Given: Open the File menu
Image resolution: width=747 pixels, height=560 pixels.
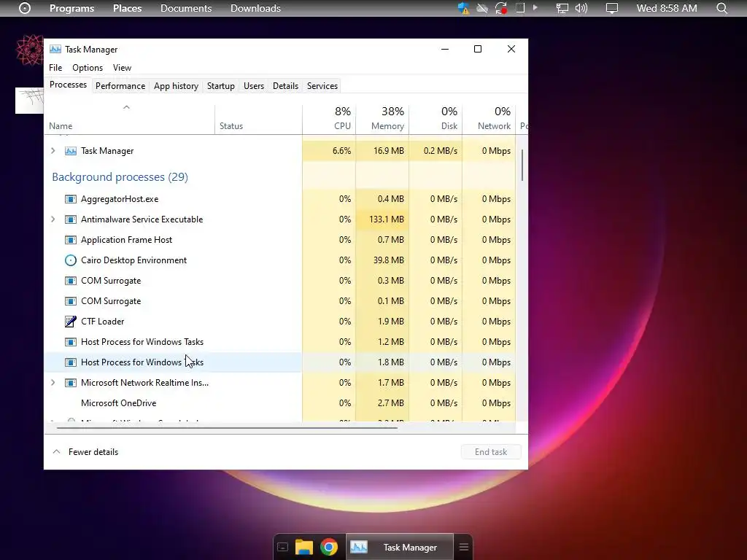Looking at the screenshot, I should coord(55,68).
